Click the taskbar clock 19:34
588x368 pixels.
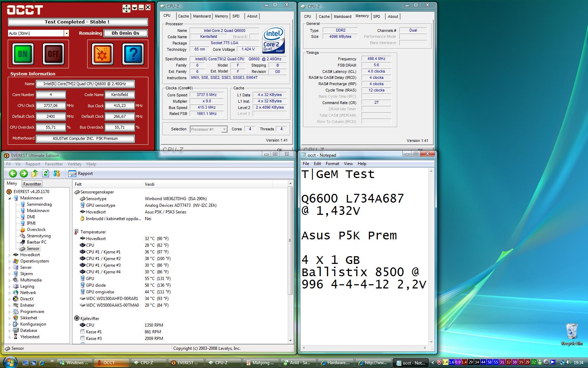(579, 363)
